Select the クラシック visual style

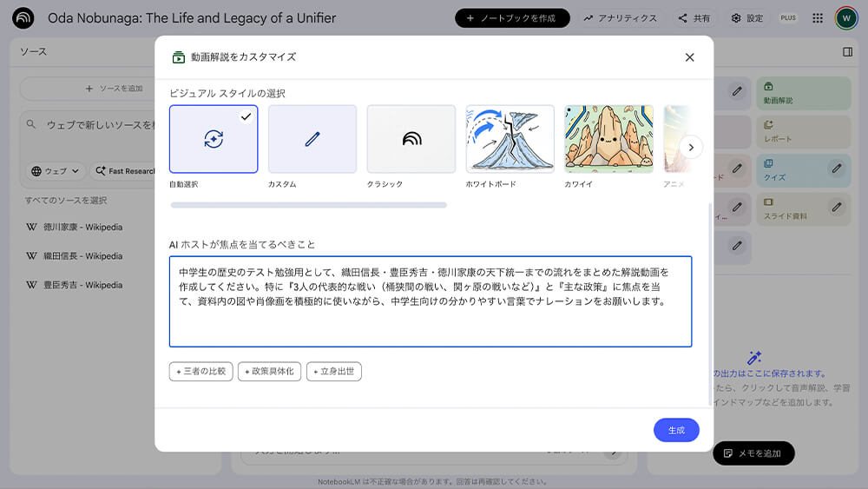point(411,139)
